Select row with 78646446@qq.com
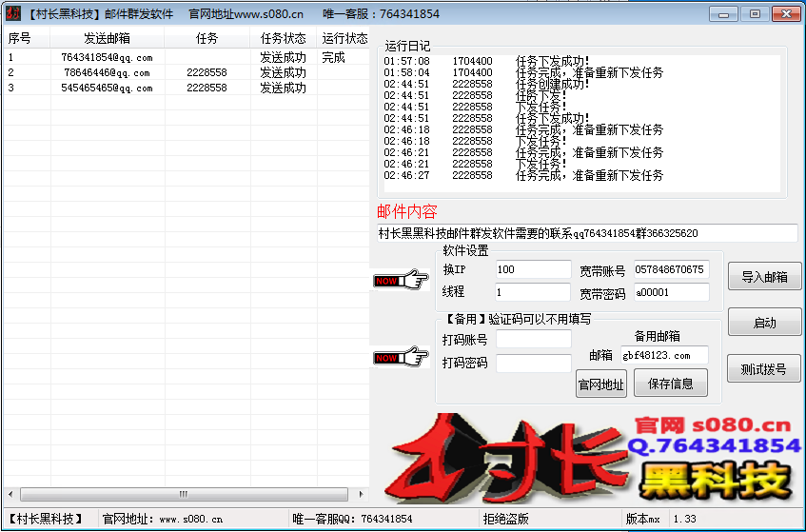 point(187,72)
